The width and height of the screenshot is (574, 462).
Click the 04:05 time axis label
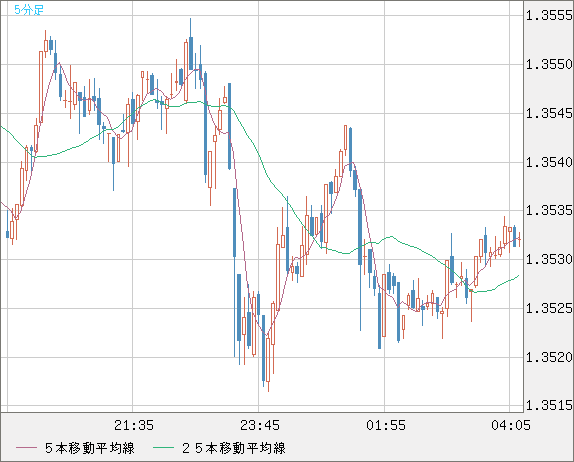[x=511, y=425]
